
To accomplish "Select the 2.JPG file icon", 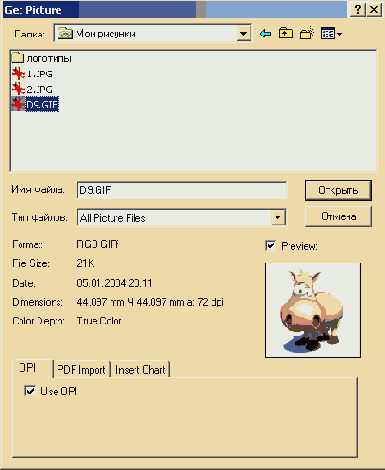I will [18, 89].
